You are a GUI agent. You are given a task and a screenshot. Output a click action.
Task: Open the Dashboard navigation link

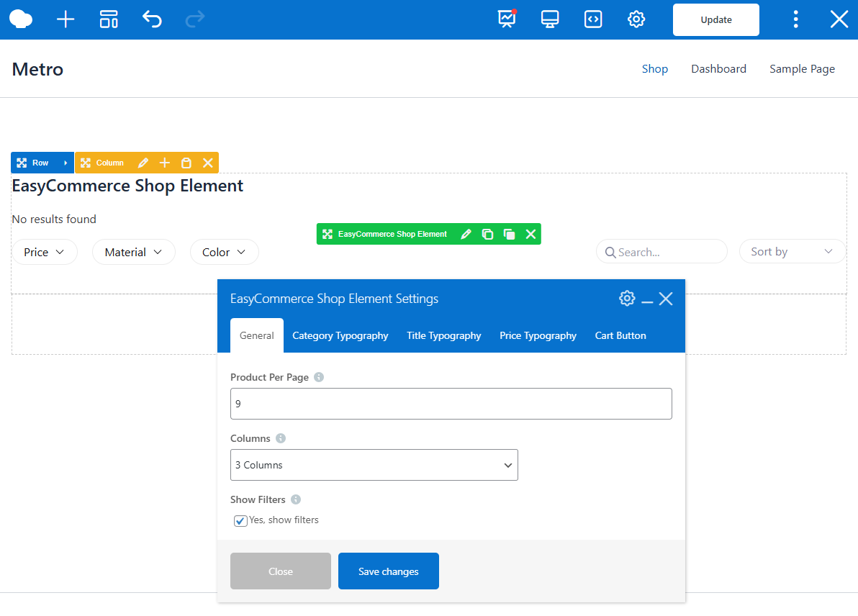(x=718, y=69)
